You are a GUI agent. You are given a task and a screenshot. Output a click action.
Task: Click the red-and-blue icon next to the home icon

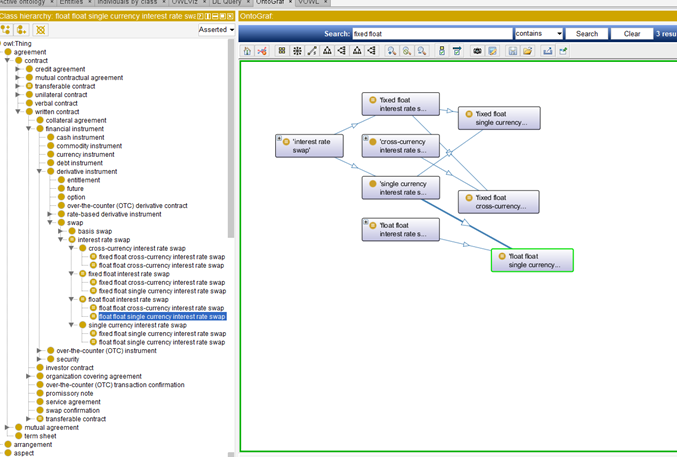[262, 51]
